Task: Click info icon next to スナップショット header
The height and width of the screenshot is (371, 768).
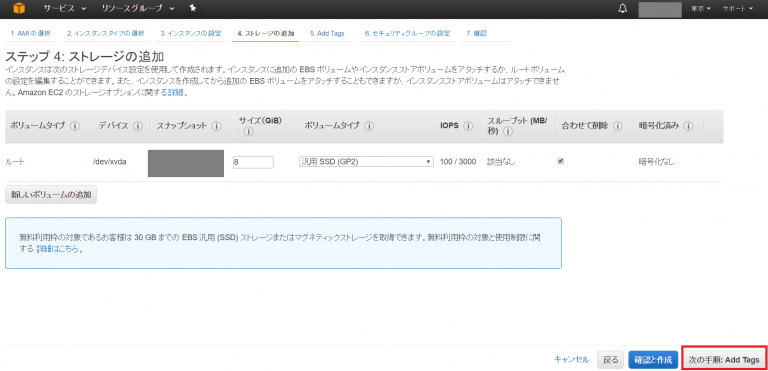Action: [x=216, y=126]
